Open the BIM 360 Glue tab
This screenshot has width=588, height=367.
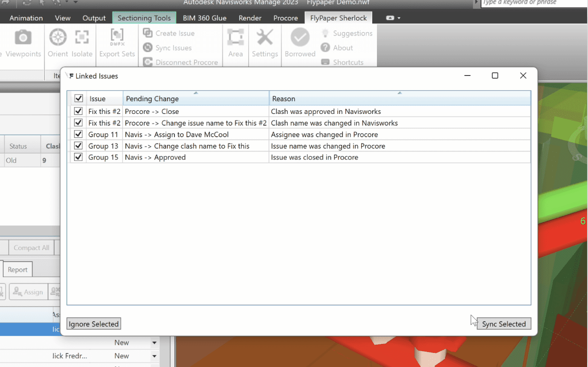(205, 18)
